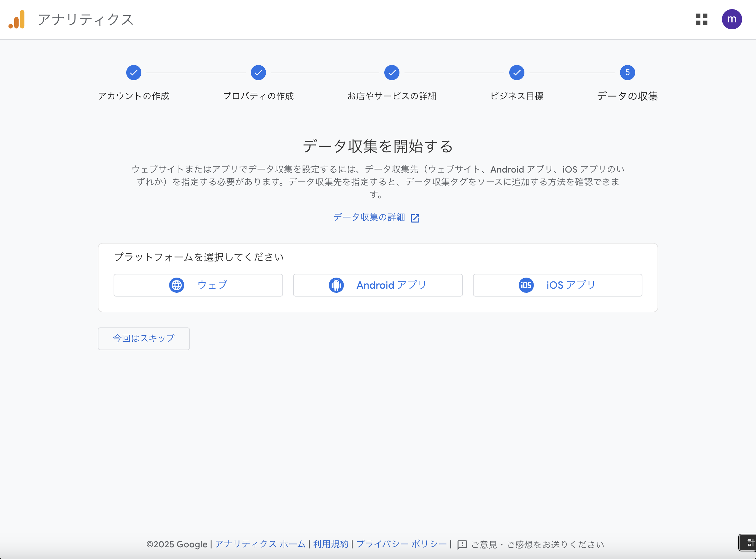
Task: Click the ©2025 Google footer text
Action: click(177, 544)
